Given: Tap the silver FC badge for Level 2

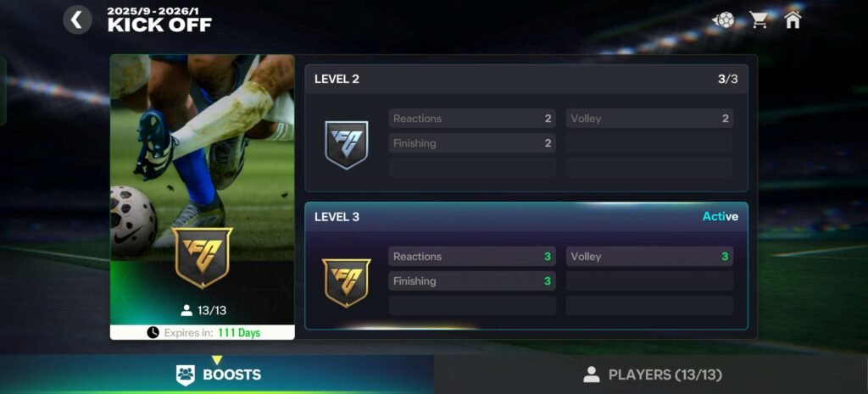Looking at the screenshot, I should 347,145.
